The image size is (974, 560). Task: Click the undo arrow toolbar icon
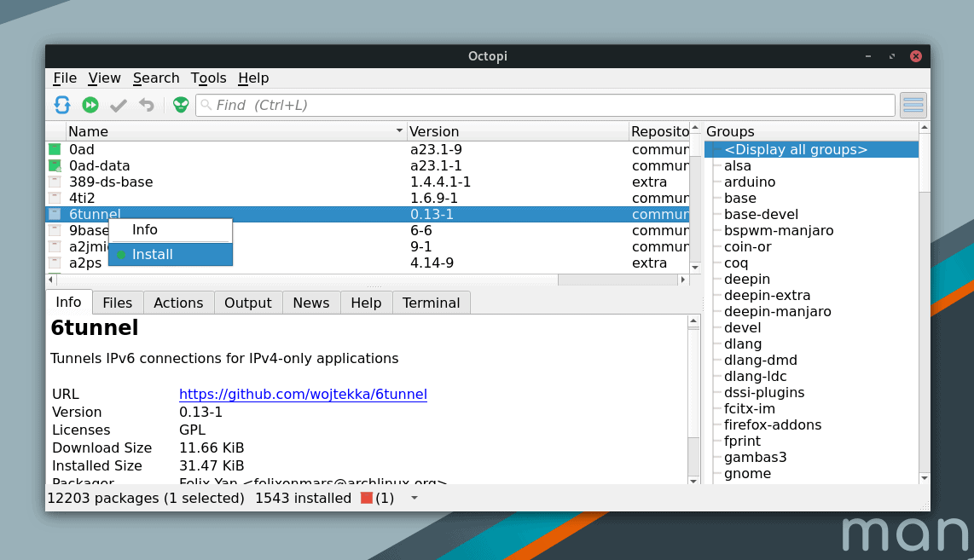click(147, 105)
